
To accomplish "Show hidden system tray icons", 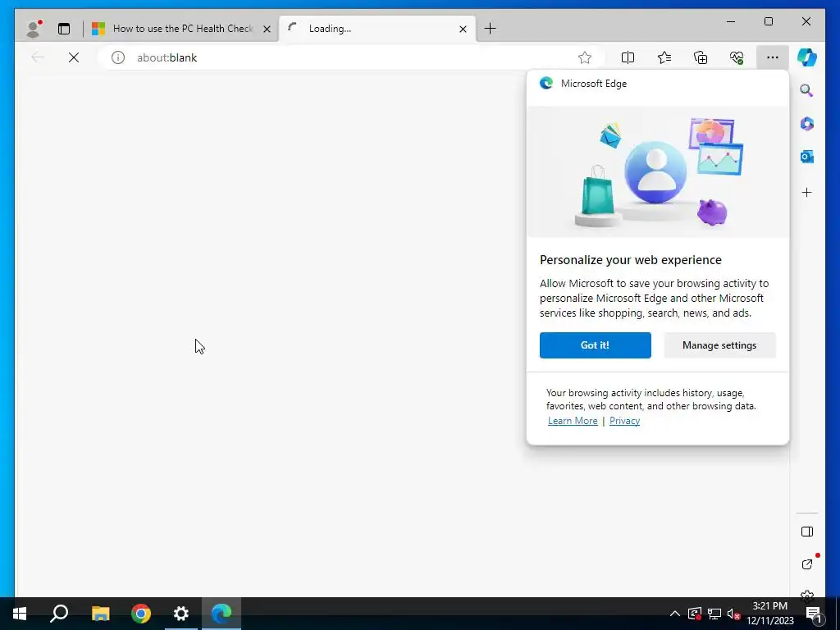I will 675,614.
